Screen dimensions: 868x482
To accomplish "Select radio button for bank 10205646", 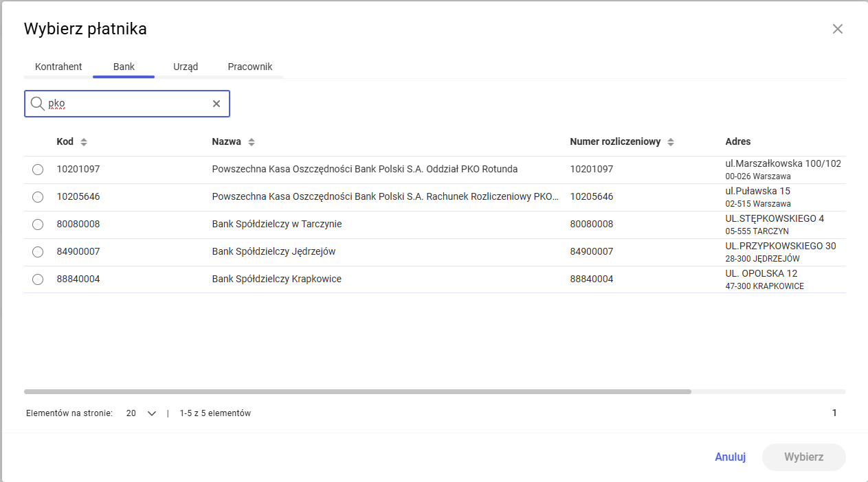I will [38, 197].
